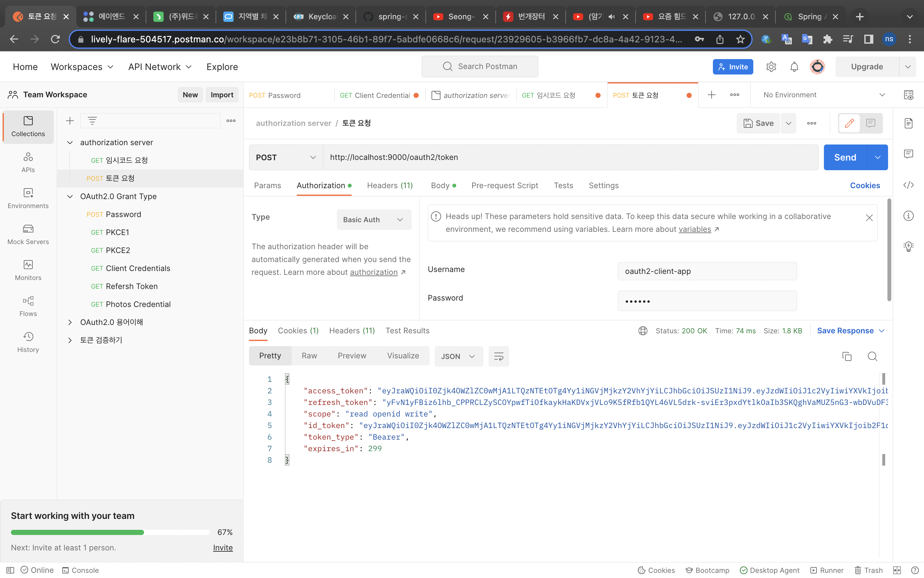Image resolution: width=924 pixels, height=578 pixels.
Task: Open the response Cookies (1) tab
Action: click(x=298, y=331)
